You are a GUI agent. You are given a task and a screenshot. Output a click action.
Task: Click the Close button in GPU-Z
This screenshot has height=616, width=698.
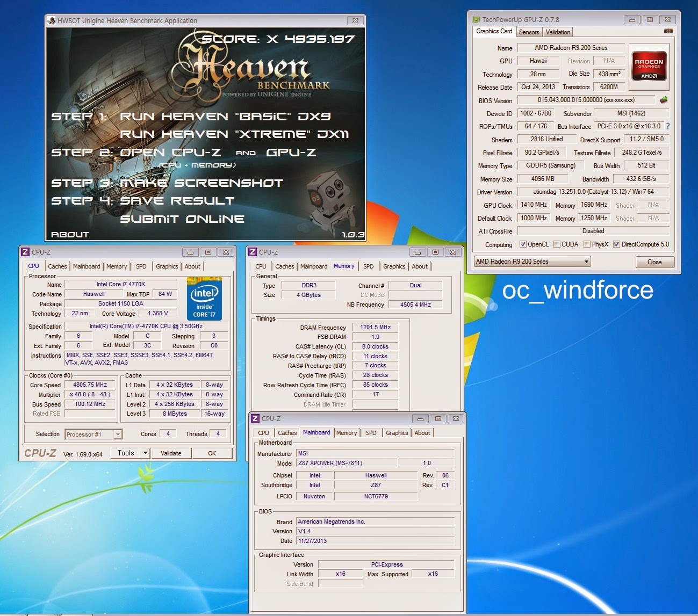(x=654, y=262)
